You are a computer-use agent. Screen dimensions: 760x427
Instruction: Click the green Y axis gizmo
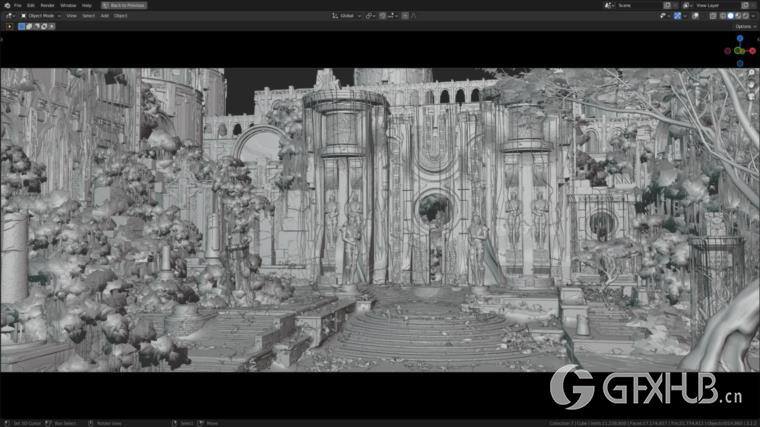[x=738, y=51]
